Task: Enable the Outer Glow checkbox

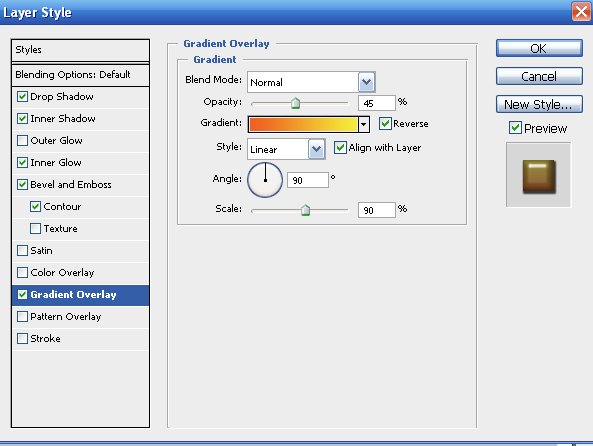Action: (22, 140)
